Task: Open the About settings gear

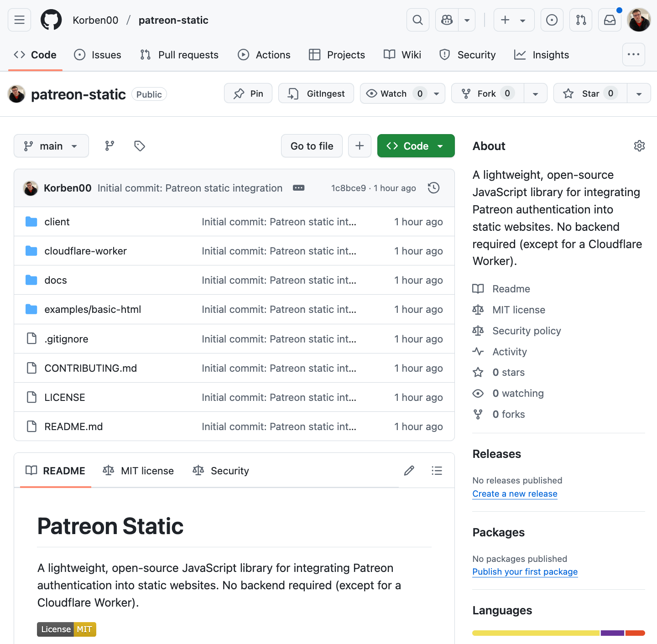Action: (x=639, y=146)
